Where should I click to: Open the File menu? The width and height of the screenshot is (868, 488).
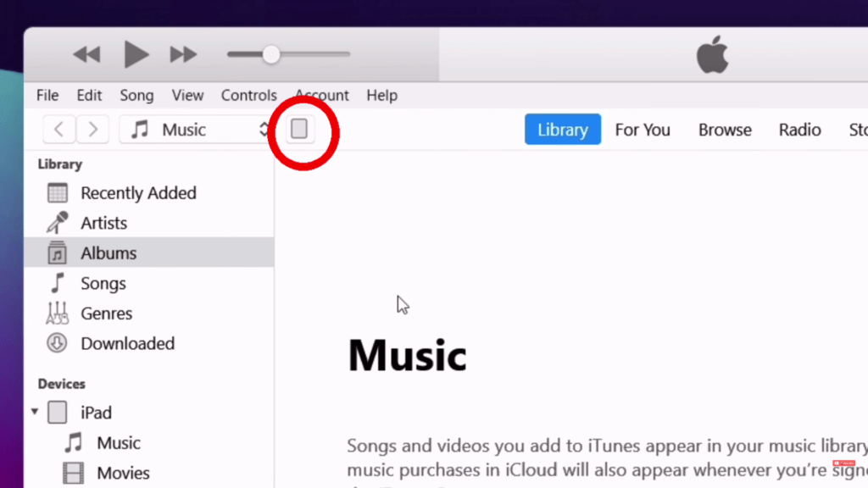click(x=47, y=95)
